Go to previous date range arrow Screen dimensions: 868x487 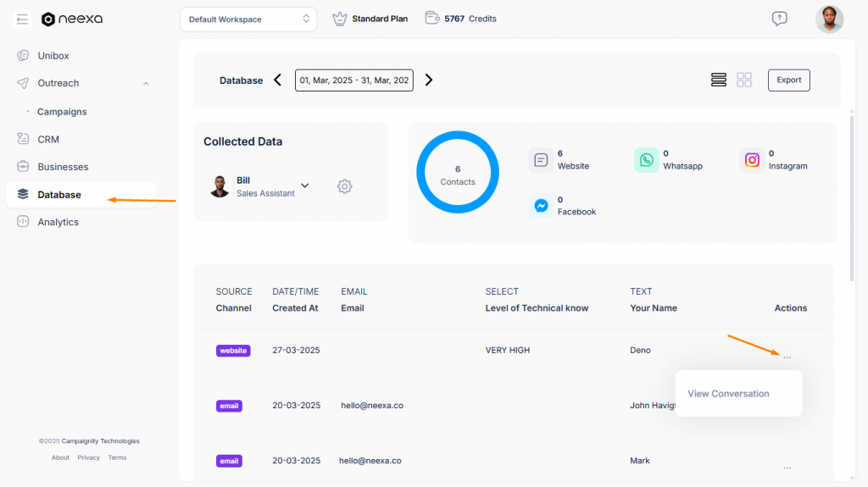tap(278, 80)
